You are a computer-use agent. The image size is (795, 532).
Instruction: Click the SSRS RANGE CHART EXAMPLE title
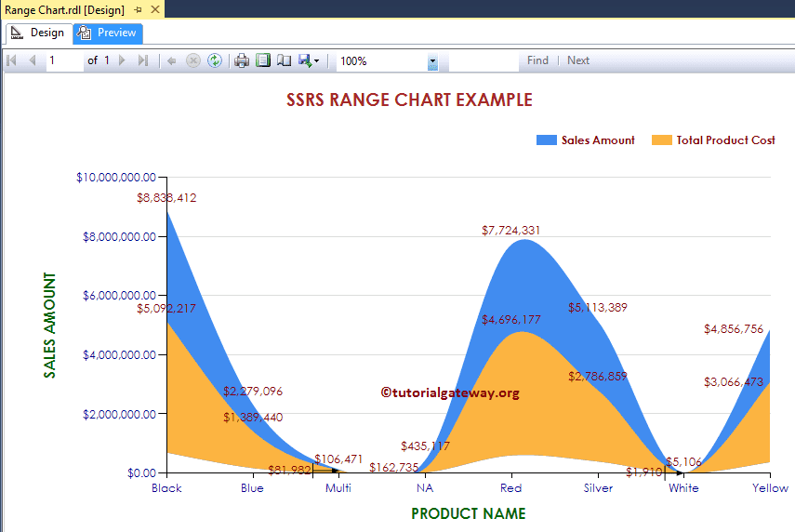[x=409, y=100]
